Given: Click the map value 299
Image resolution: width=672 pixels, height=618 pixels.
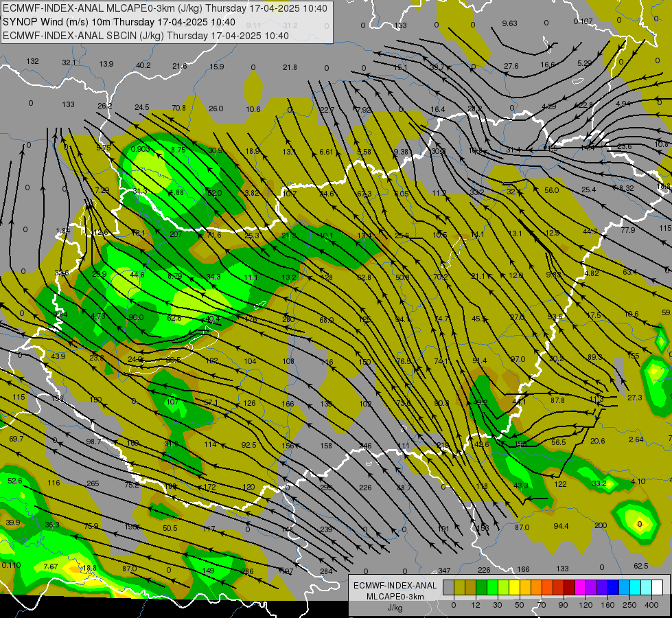Looking at the screenshot, I should click(x=326, y=488).
